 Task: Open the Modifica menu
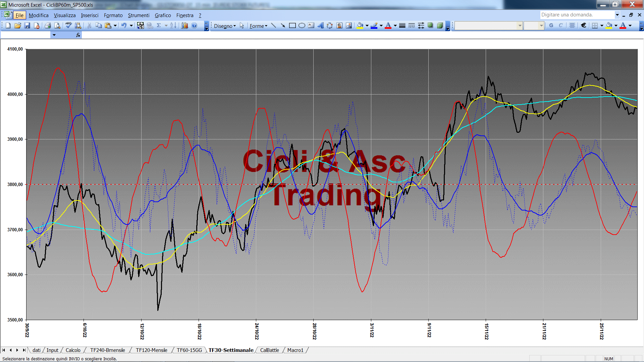coord(39,15)
